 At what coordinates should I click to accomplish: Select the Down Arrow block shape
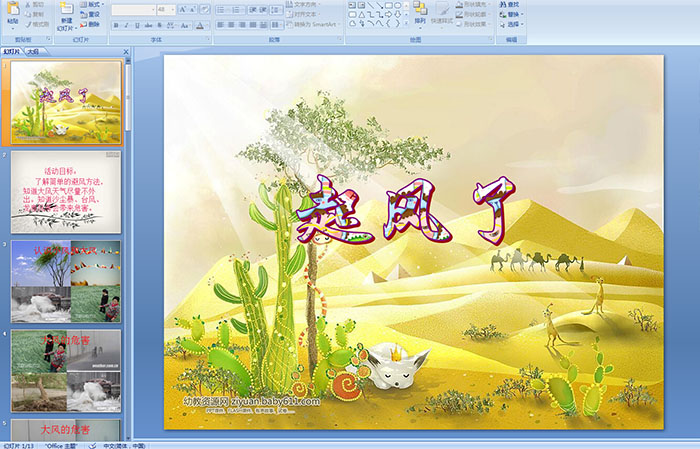pyautogui.click(x=398, y=14)
